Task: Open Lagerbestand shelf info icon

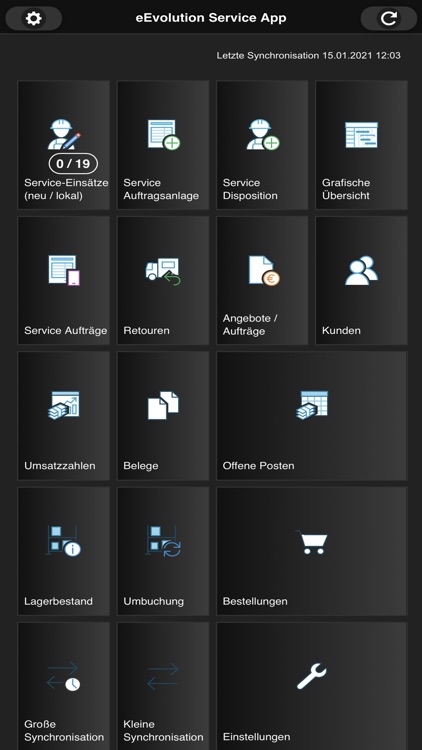Action: click(64, 541)
